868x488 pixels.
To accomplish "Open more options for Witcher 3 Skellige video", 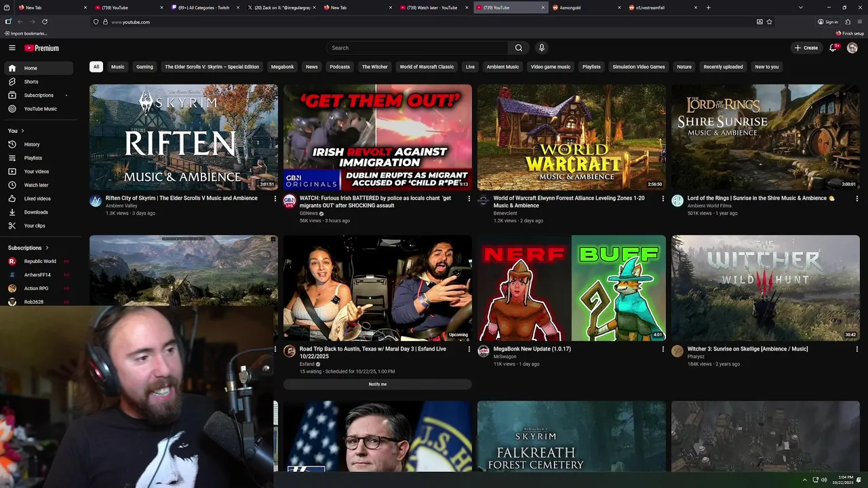I will pos(856,349).
